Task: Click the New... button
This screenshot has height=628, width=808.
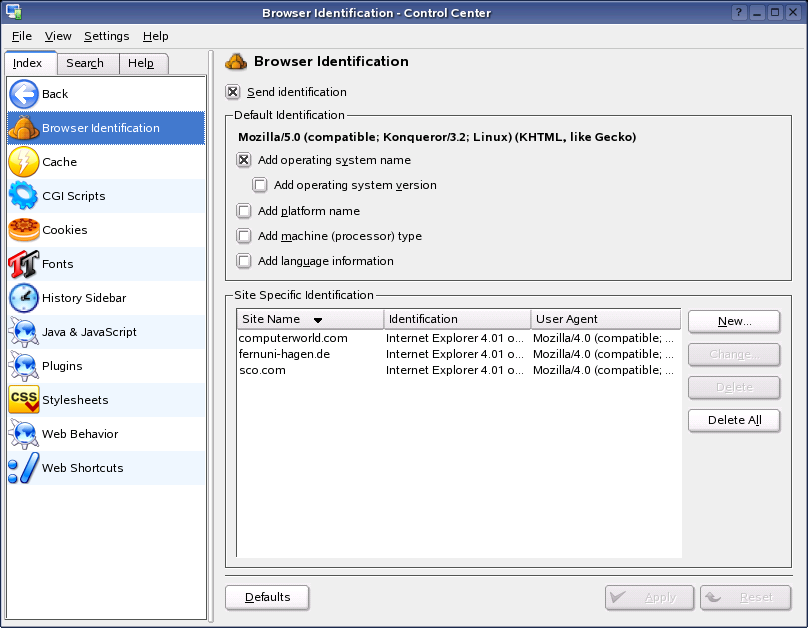Action: coord(734,321)
